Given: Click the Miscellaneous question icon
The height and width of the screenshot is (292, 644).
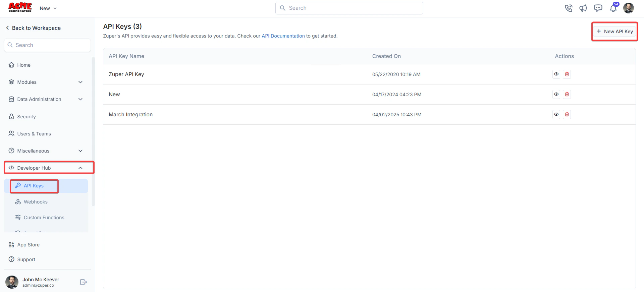Looking at the screenshot, I should (x=11, y=151).
